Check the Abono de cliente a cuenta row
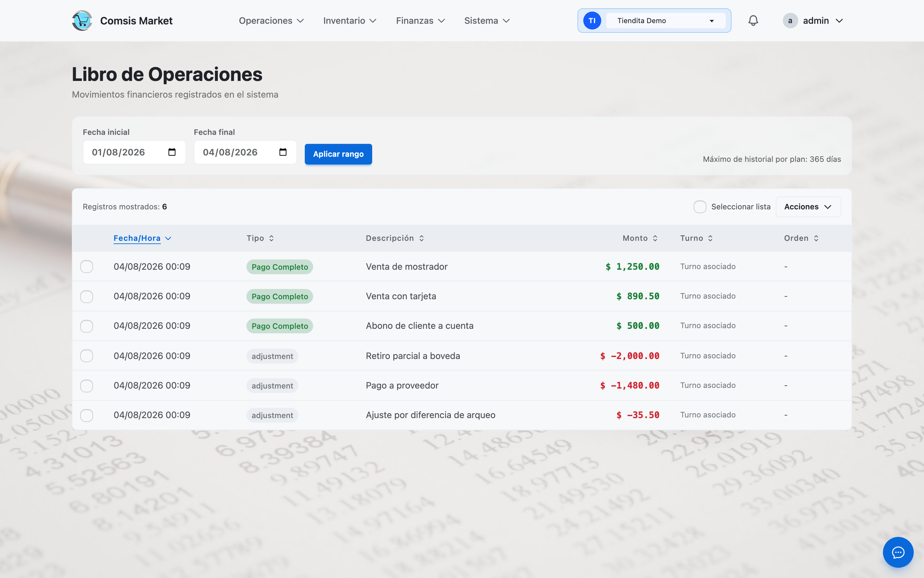 pyautogui.click(x=87, y=326)
